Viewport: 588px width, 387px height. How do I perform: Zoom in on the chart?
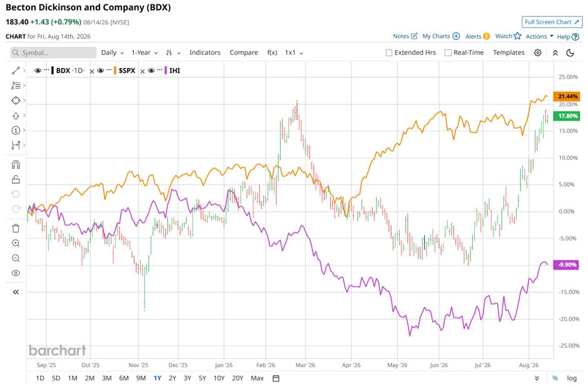click(16, 243)
